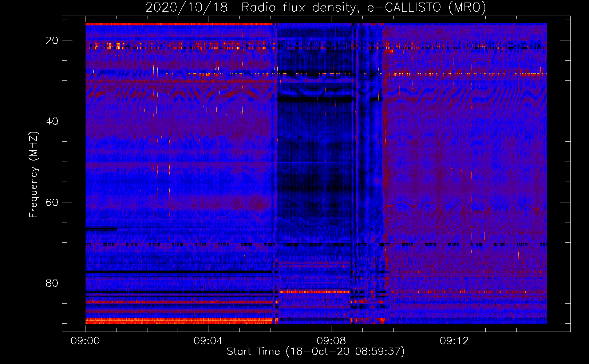Click the 40 MHz frequency tick label
The image size is (589, 364).
[x=52, y=121]
